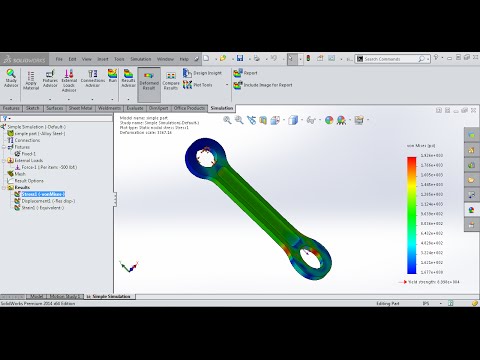This screenshot has height=360, width=480.
Task: Switch to the Motion Study 1 tab
Action: [64, 296]
